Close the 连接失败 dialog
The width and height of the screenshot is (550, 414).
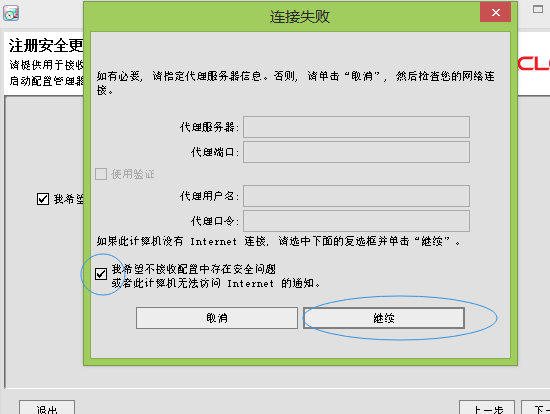(495, 13)
